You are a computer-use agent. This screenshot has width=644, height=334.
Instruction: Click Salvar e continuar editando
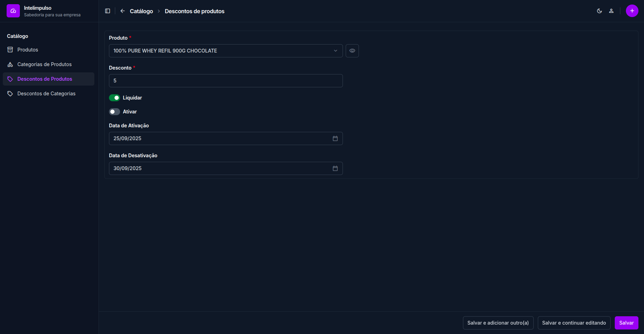574,323
